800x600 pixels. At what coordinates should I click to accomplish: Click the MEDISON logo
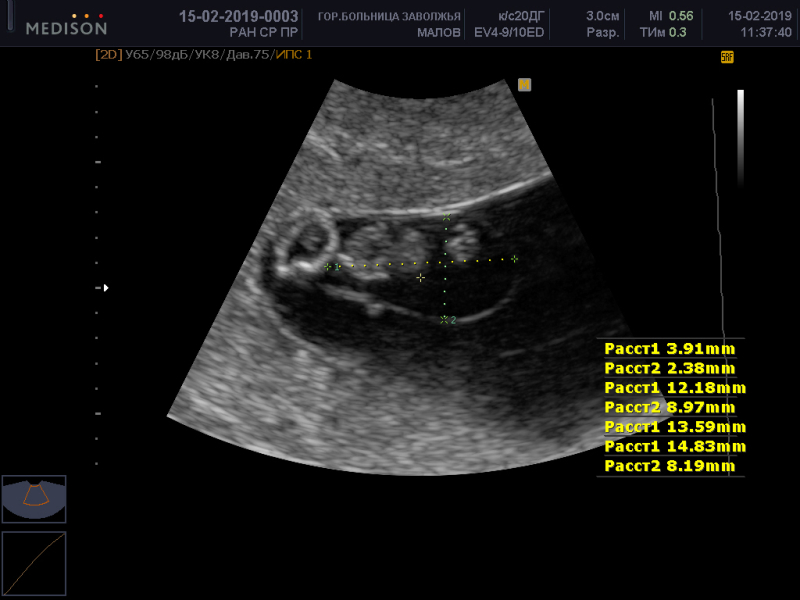[x=67, y=25]
